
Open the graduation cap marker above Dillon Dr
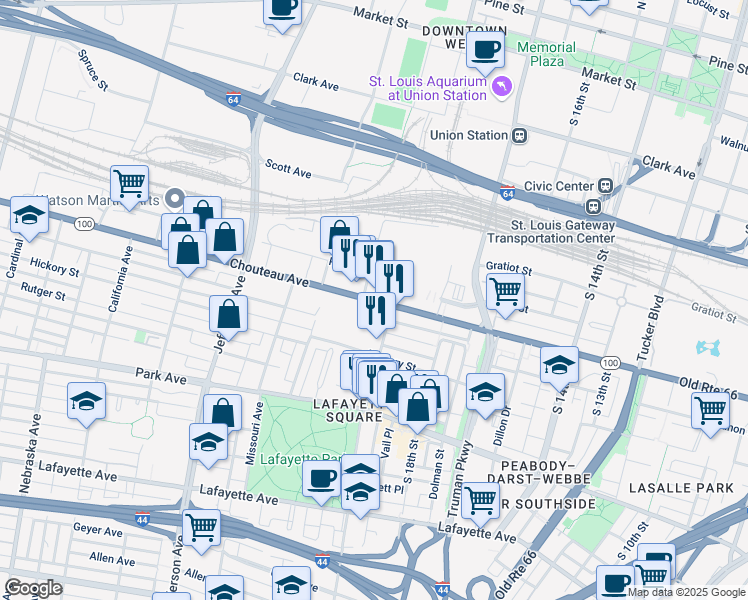(x=485, y=393)
